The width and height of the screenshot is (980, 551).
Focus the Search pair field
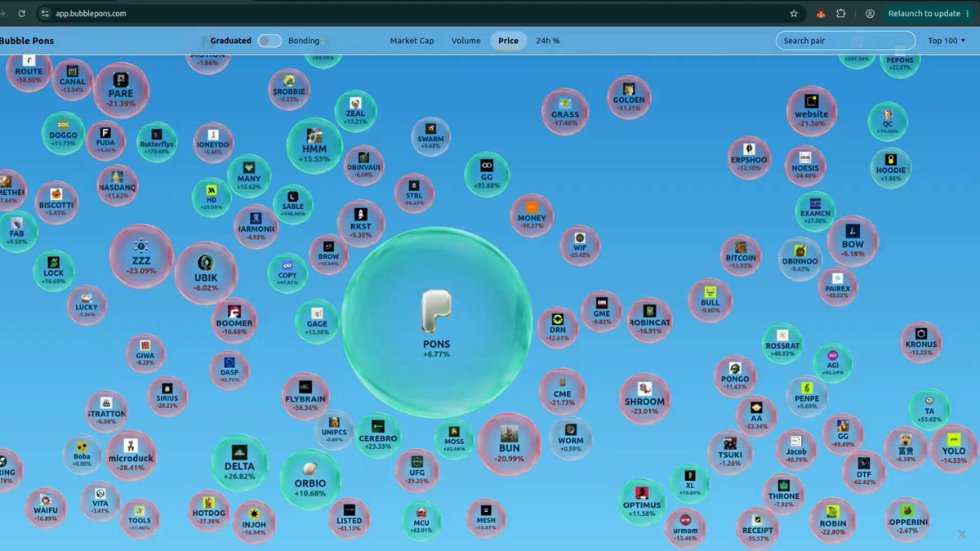(845, 41)
